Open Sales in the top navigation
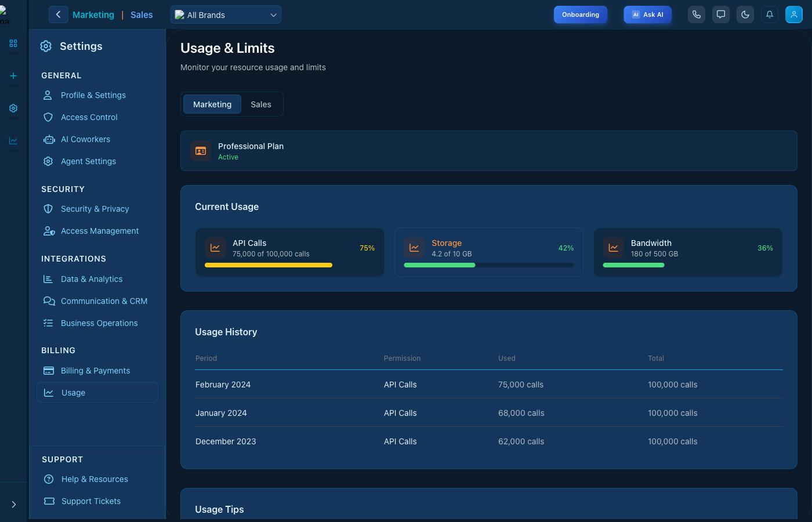812x522 pixels. pos(142,15)
